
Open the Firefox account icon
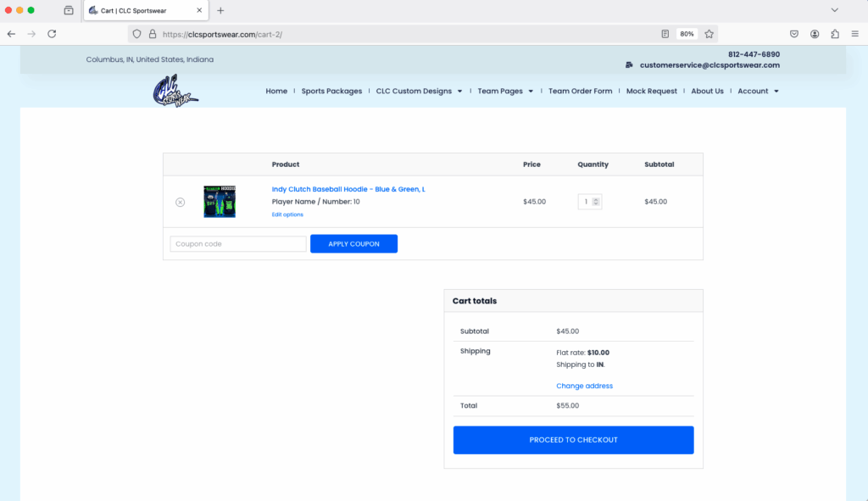[815, 34]
